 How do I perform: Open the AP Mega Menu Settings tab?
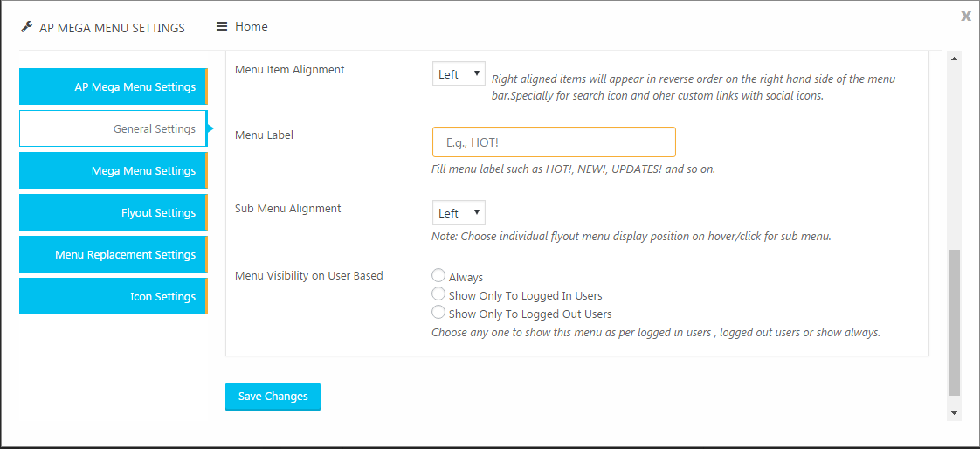pos(114,86)
